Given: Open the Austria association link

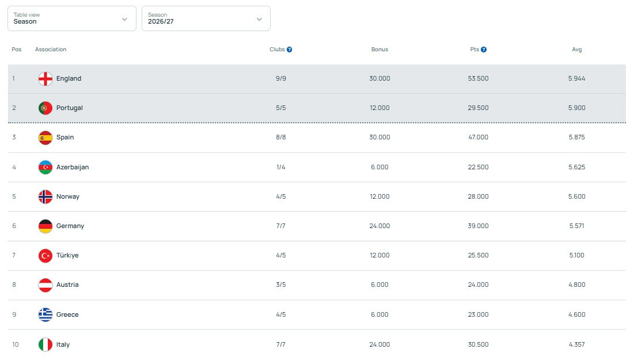Looking at the screenshot, I should 67,285.
